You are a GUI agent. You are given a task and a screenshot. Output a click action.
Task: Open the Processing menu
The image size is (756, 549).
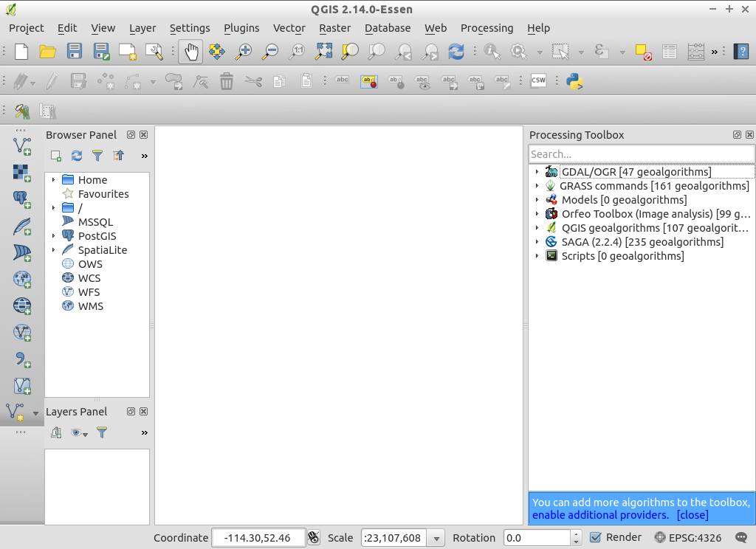pos(487,28)
